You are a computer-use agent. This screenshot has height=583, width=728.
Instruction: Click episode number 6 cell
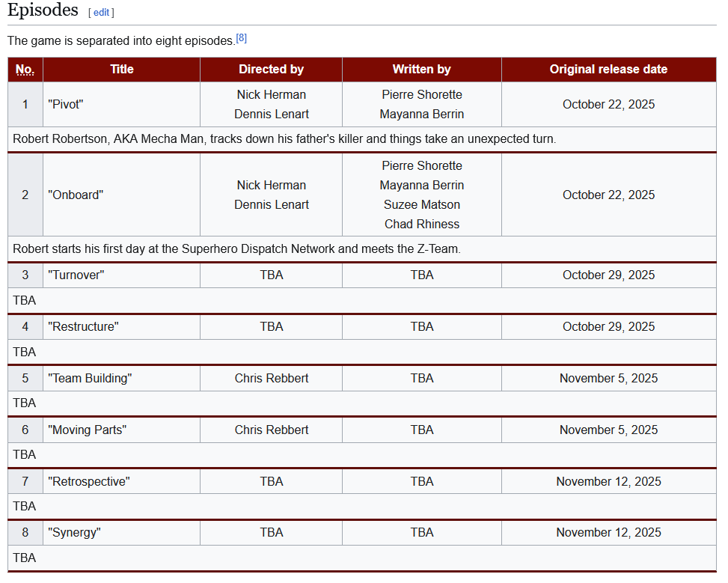(25, 430)
